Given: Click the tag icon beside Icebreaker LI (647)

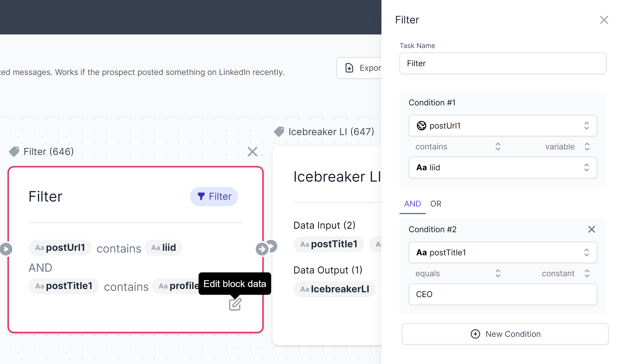Looking at the screenshot, I should 279,132.
